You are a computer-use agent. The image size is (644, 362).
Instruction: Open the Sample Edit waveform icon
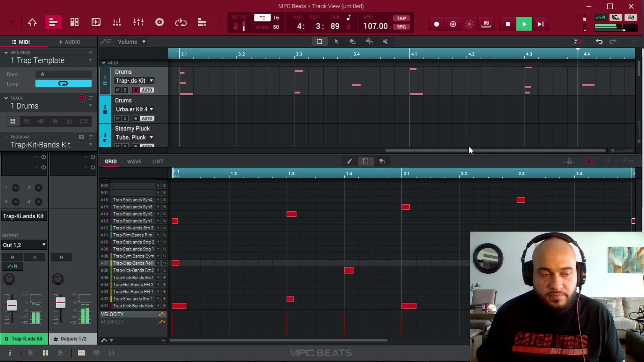[x=96, y=22]
